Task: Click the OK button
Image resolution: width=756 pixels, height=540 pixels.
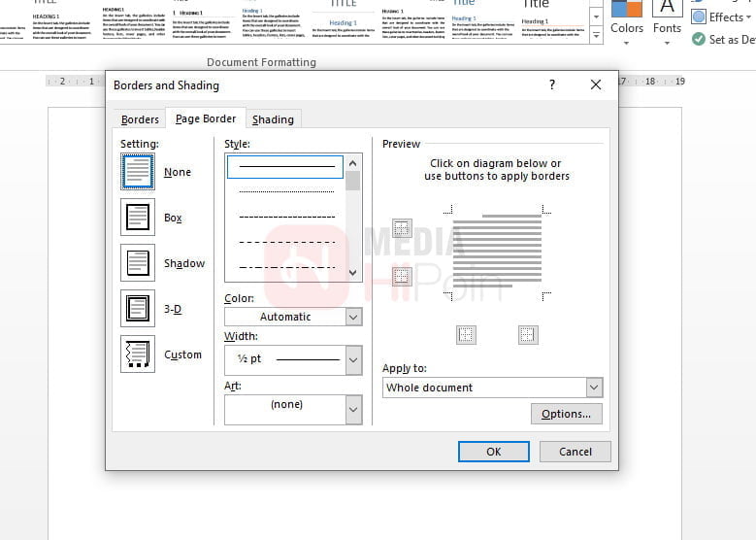Action: click(493, 452)
